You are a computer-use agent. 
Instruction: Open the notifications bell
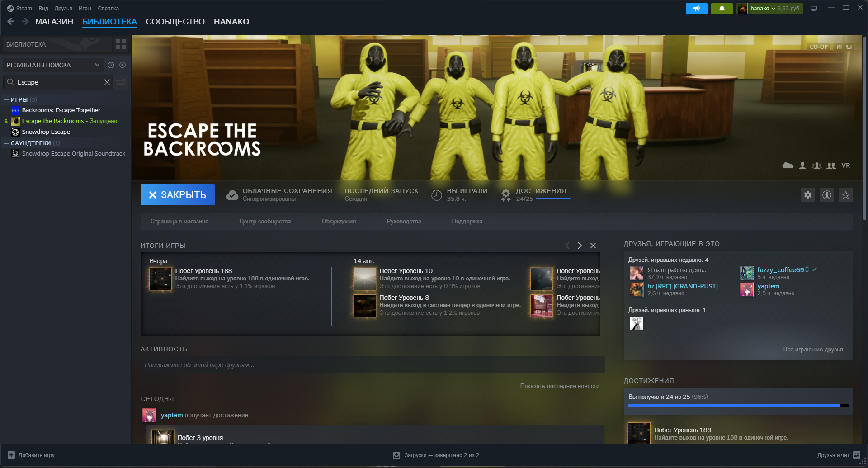point(722,9)
